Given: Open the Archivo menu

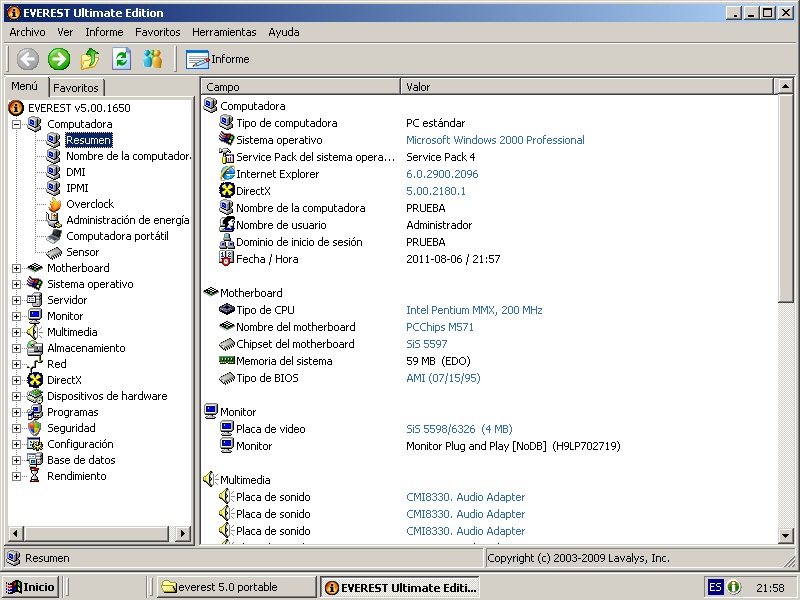Looking at the screenshot, I should click(27, 32).
